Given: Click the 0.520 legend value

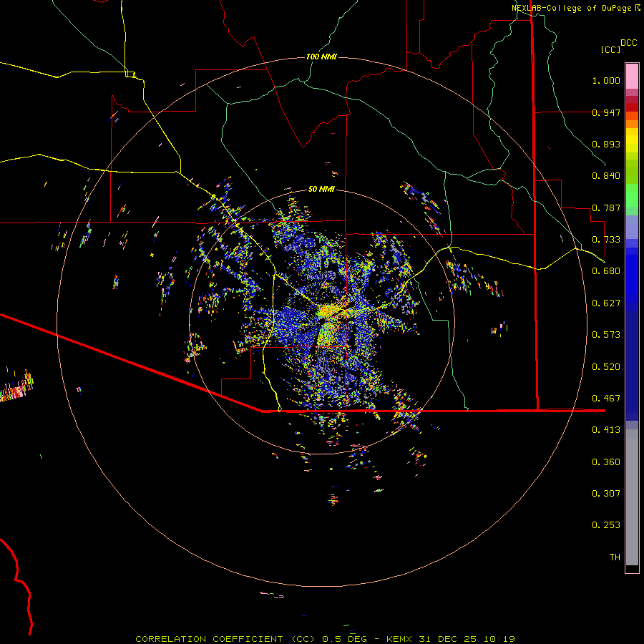Looking at the screenshot, I should click(x=606, y=367).
